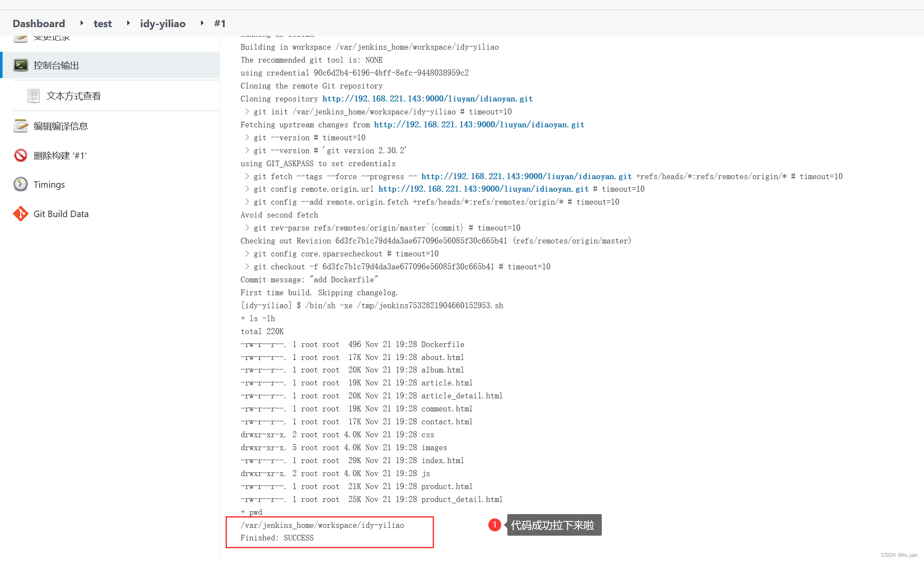Image resolution: width=924 pixels, height=562 pixels.
Task: Open the idy-yiliao breadcrumb link
Action: (163, 23)
